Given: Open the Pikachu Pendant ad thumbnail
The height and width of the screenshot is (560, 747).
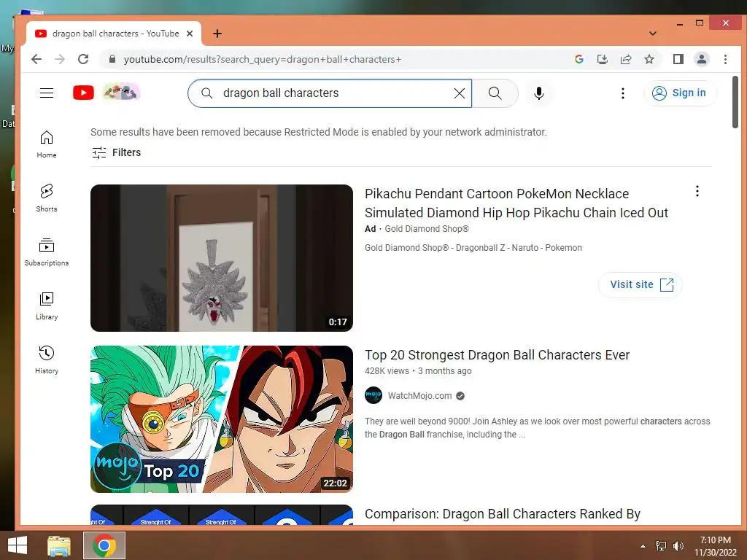Looking at the screenshot, I should tap(222, 258).
